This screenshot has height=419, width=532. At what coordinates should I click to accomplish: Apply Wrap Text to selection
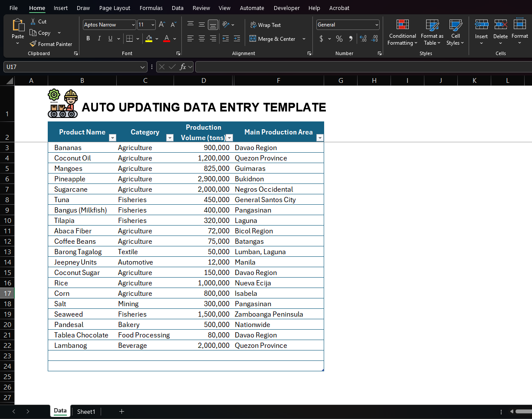click(265, 25)
